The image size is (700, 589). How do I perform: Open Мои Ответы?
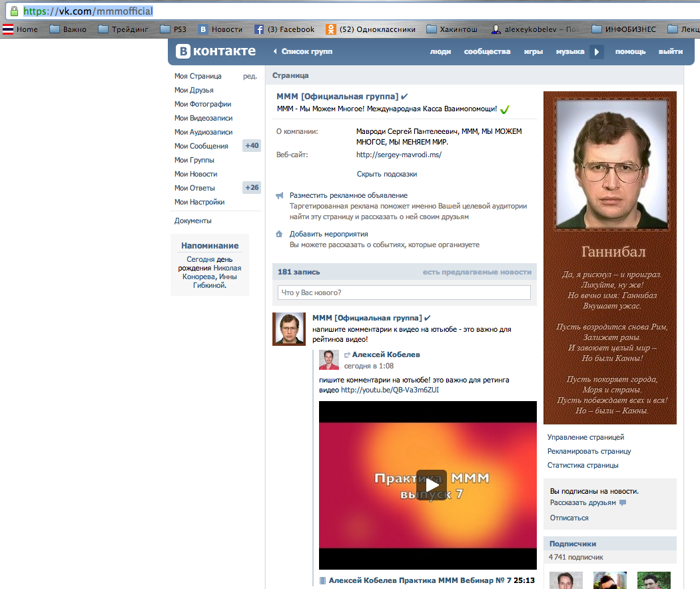[194, 188]
